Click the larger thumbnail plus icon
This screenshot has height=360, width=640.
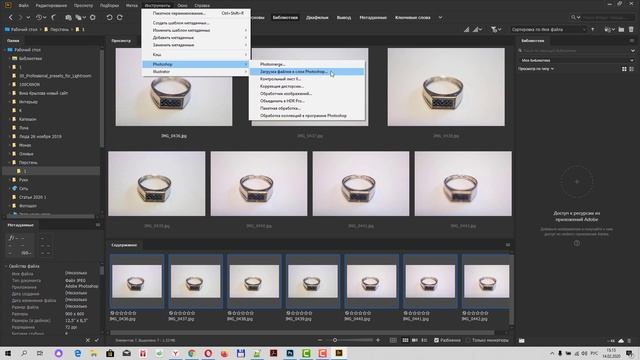click(x=378, y=340)
